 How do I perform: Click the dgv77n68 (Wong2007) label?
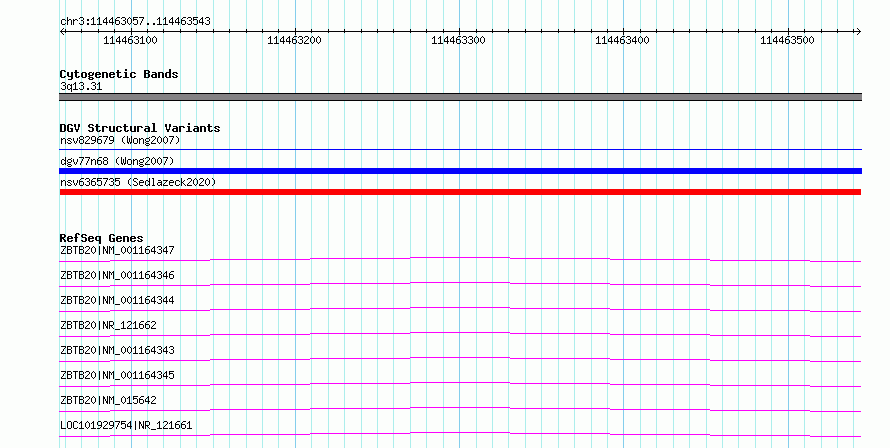pos(117,161)
